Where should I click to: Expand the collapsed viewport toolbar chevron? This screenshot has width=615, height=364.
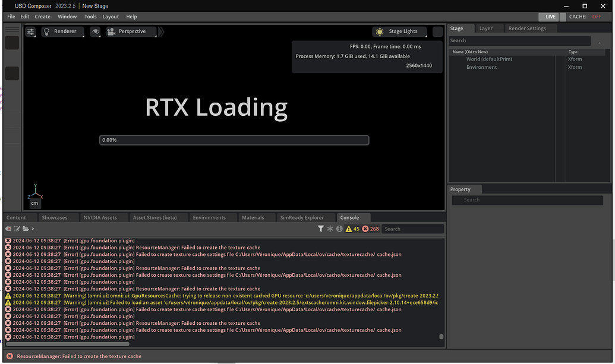[161, 31]
